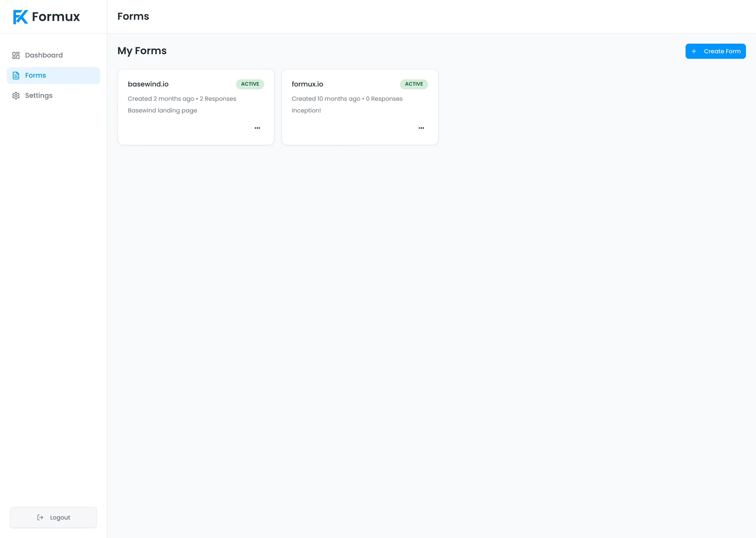Click the ACTIVE badge on basewind.io card
The width and height of the screenshot is (756, 538).
click(250, 84)
